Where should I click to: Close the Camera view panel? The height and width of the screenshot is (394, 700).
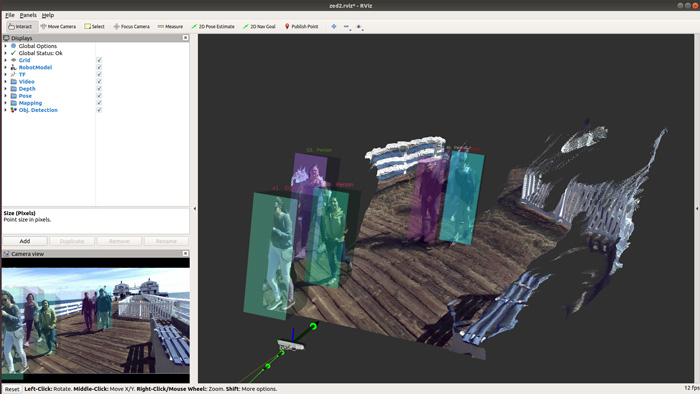tap(185, 253)
